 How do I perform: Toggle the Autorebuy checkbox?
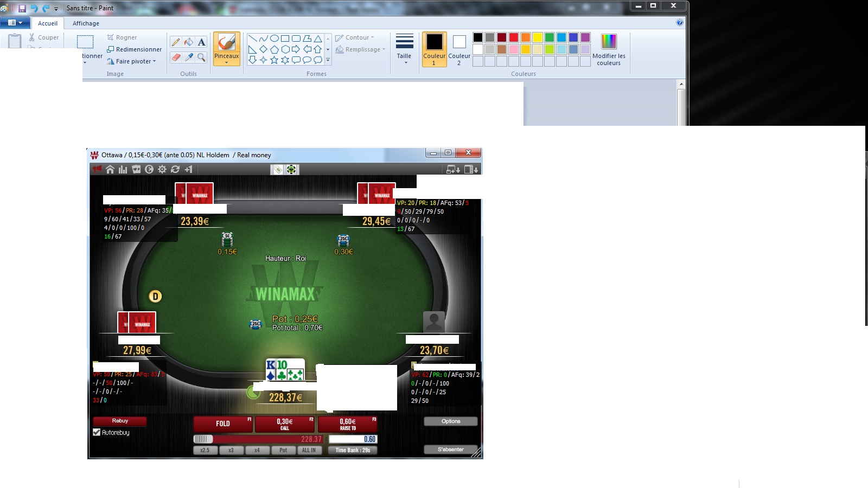point(97,432)
